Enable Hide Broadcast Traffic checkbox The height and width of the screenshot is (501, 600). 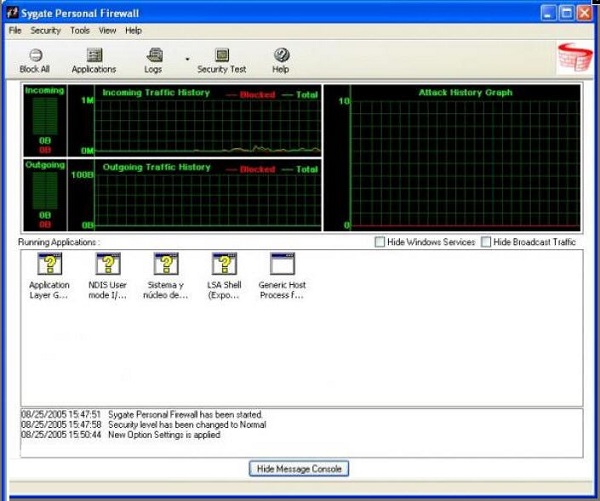pos(486,242)
